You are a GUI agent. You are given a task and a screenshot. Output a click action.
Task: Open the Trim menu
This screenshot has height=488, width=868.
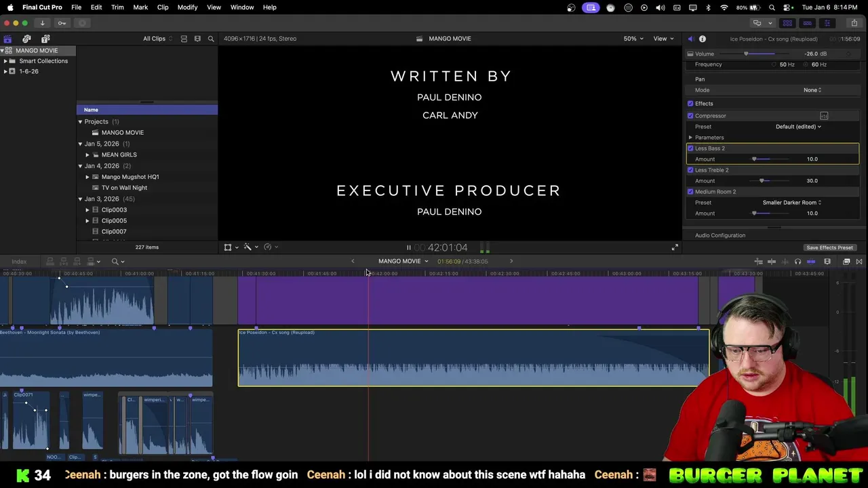tap(117, 7)
